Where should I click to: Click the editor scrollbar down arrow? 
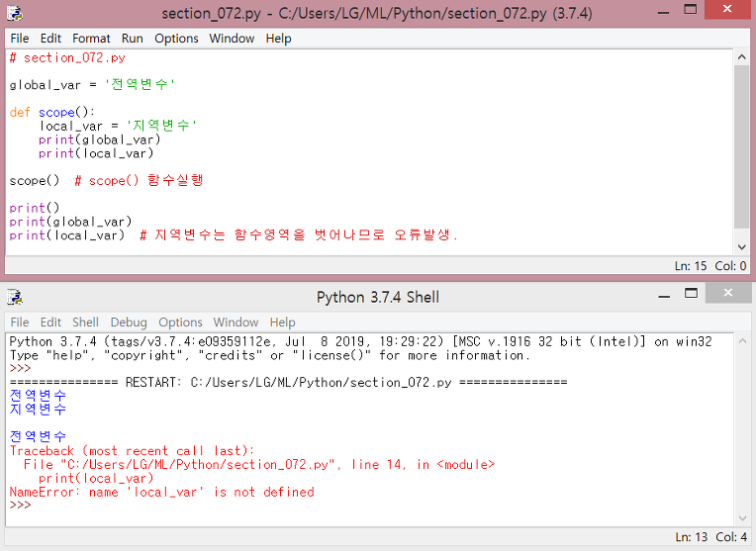click(x=742, y=247)
